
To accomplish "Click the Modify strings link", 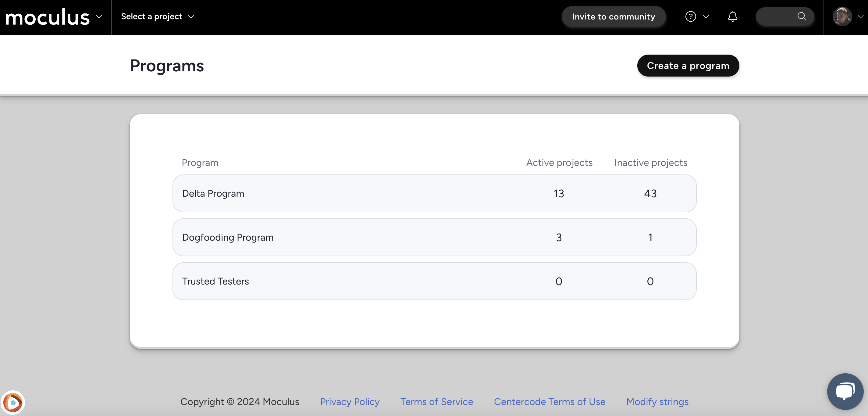I will tap(657, 401).
